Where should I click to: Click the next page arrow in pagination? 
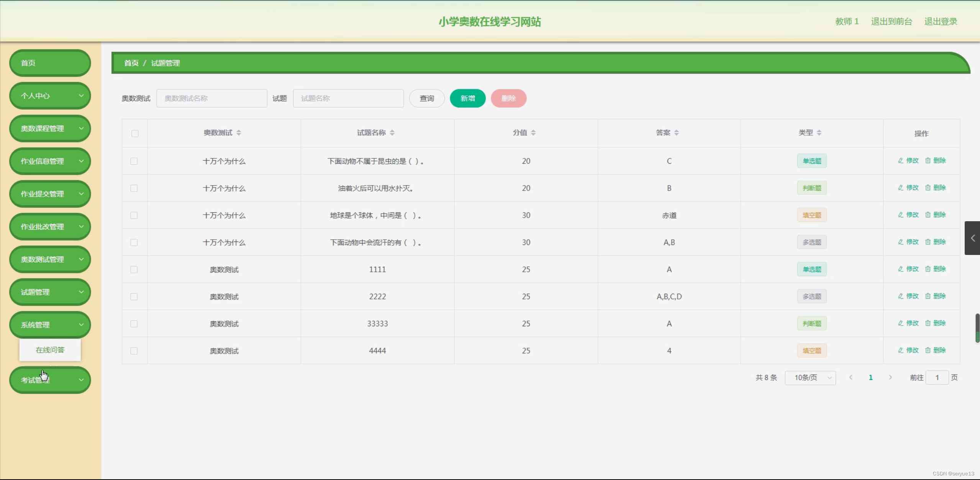pyautogui.click(x=890, y=377)
